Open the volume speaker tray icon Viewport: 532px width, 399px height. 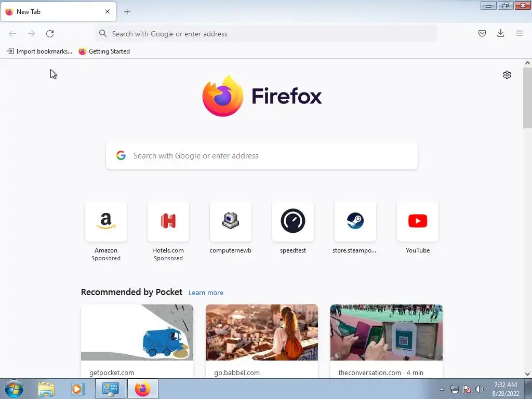click(479, 389)
